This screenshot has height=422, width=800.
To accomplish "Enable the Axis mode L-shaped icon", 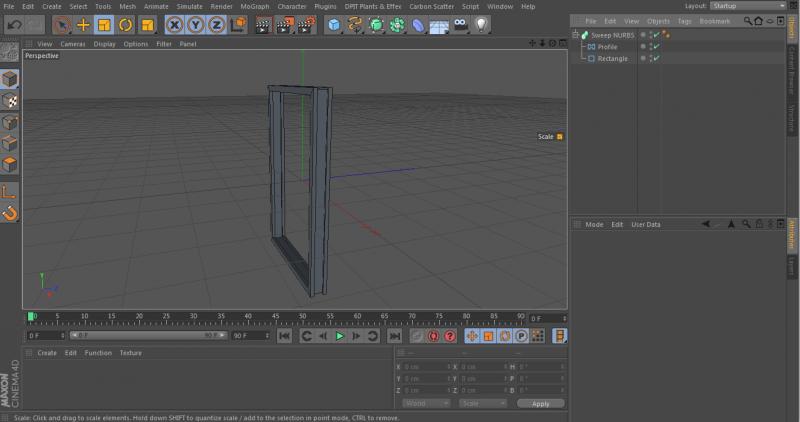I will tap(10, 192).
